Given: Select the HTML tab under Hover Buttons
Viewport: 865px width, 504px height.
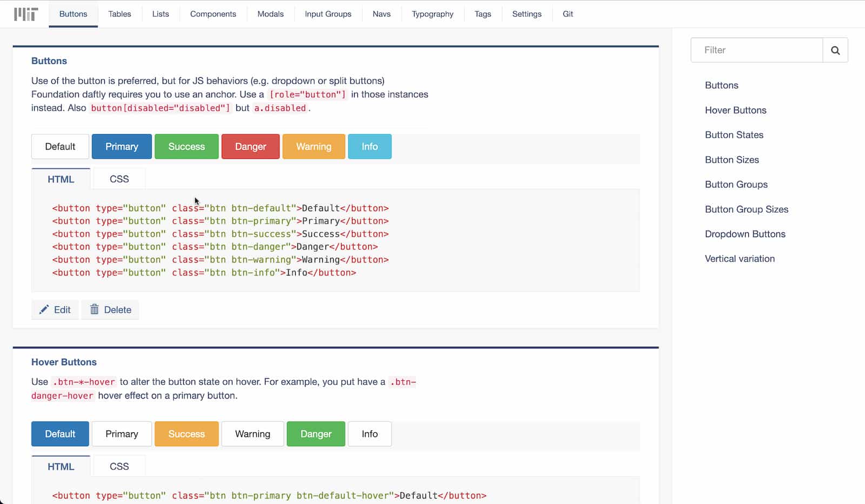Looking at the screenshot, I should click(61, 467).
